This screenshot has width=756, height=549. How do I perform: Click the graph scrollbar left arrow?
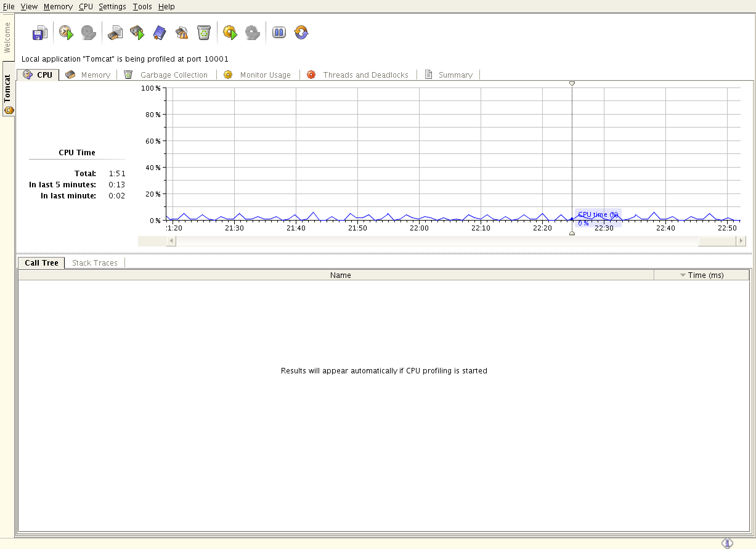[171, 241]
